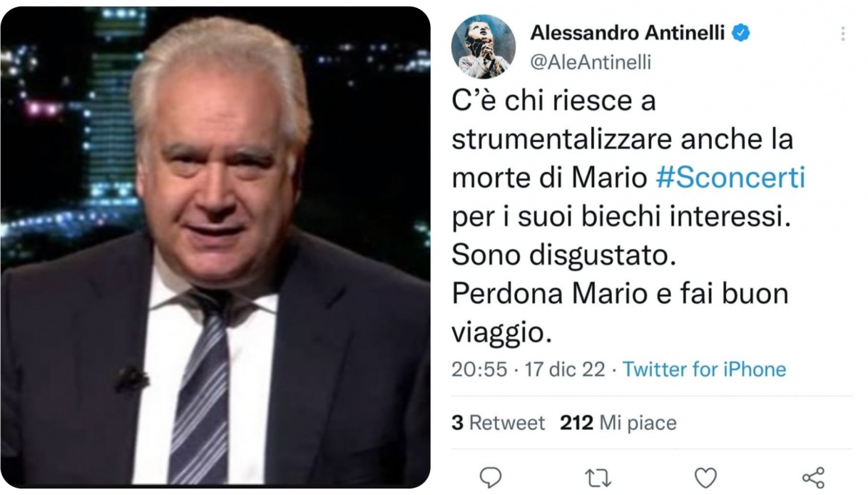Click the @AleAntinelli handle
Screen dimensions: 868x495
[x=590, y=63]
